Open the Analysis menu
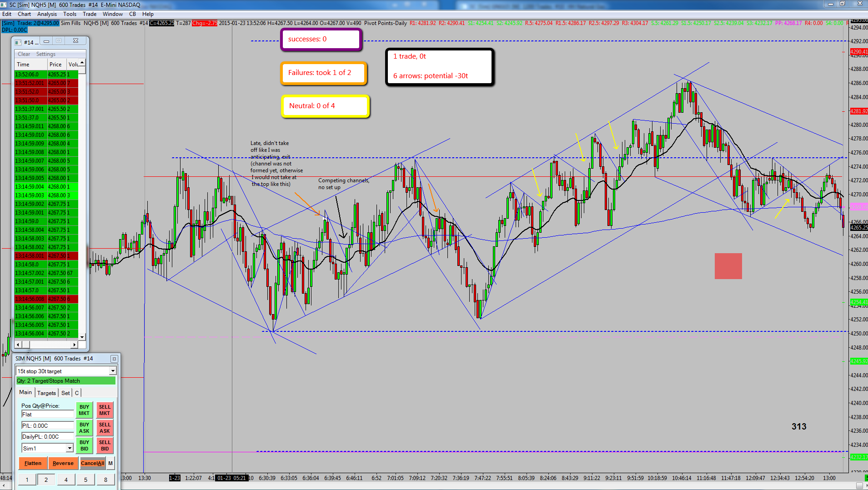The width and height of the screenshot is (868, 490). pyautogui.click(x=47, y=14)
